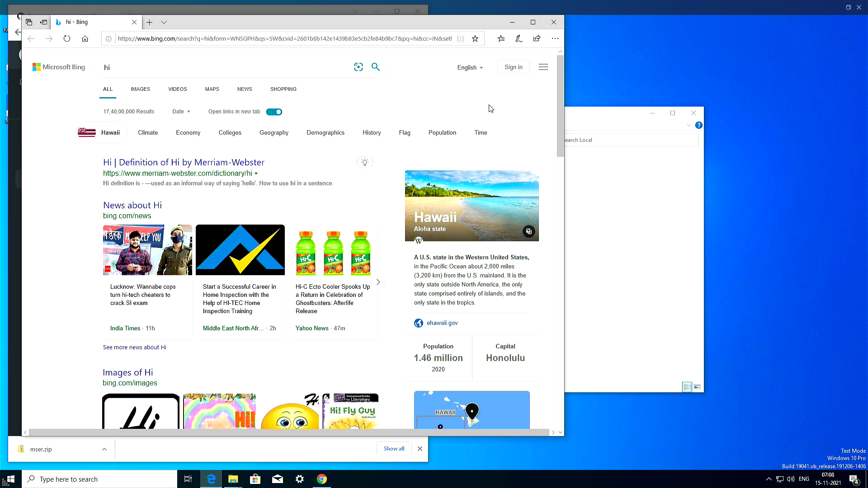Viewport: 868px width, 488px height.
Task: Open the Bing hamburger menu
Action: (543, 67)
